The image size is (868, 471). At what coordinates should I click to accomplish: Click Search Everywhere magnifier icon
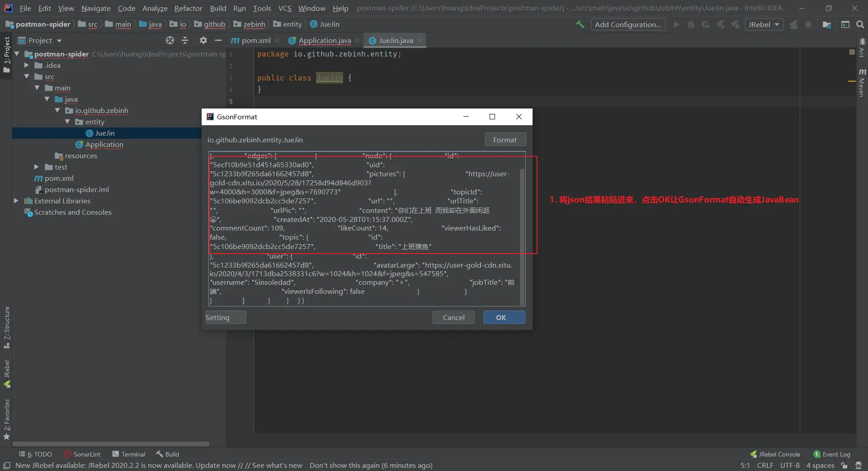pyautogui.click(x=860, y=24)
